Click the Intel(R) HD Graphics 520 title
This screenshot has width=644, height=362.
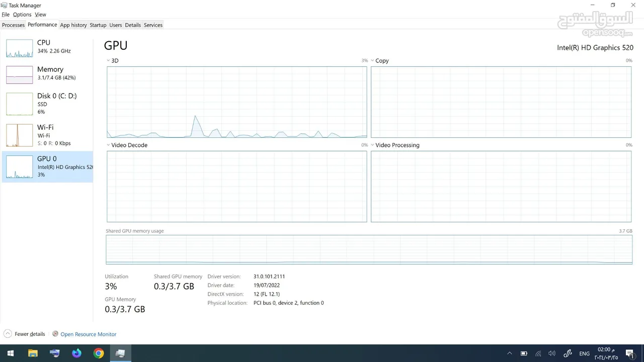[595, 48]
